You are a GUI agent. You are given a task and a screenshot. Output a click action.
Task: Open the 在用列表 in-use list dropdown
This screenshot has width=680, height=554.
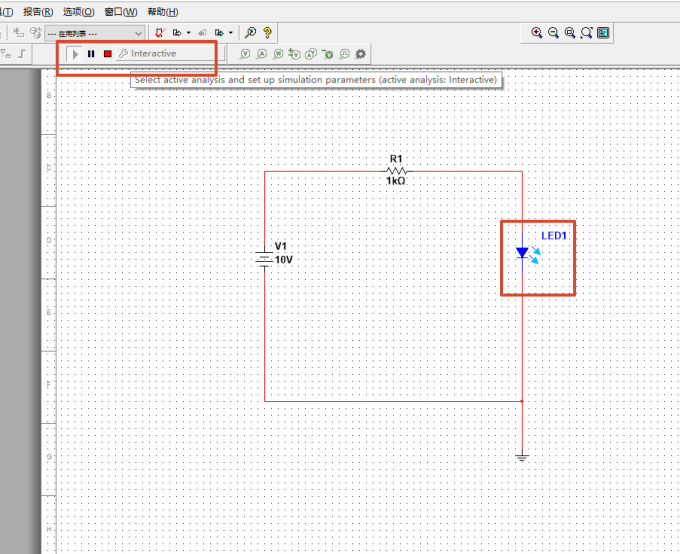(x=95, y=33)
